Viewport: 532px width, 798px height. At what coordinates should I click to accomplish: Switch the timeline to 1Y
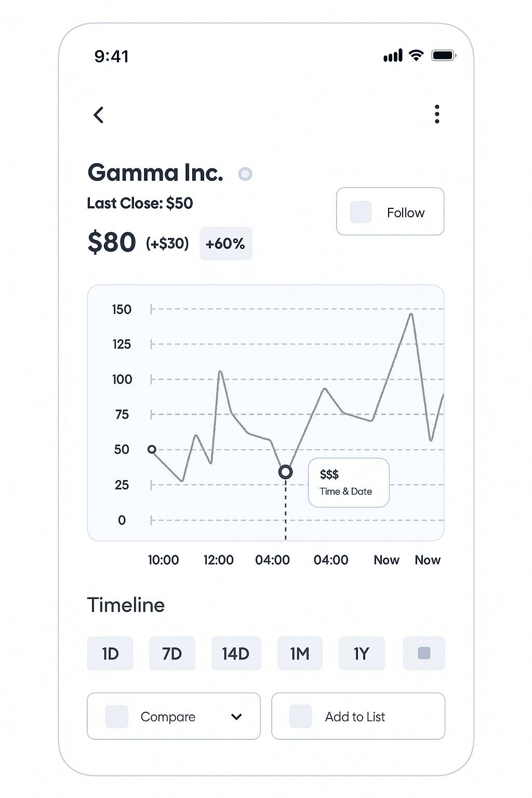click(x=362, y=653)
